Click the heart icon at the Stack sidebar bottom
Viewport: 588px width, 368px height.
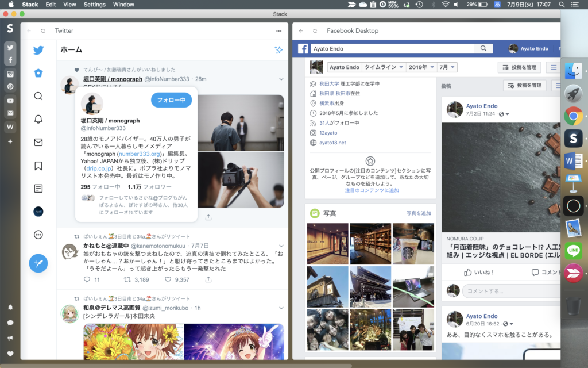coord(10,354)
